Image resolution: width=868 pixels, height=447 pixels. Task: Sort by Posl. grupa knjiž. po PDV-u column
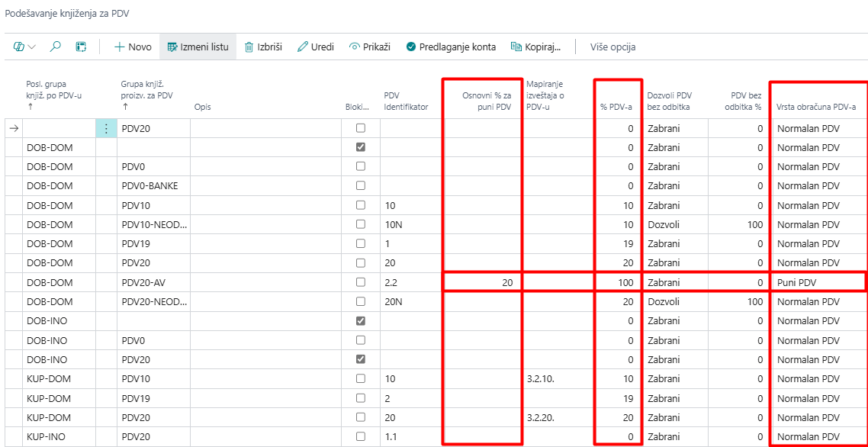click(56, 95)
